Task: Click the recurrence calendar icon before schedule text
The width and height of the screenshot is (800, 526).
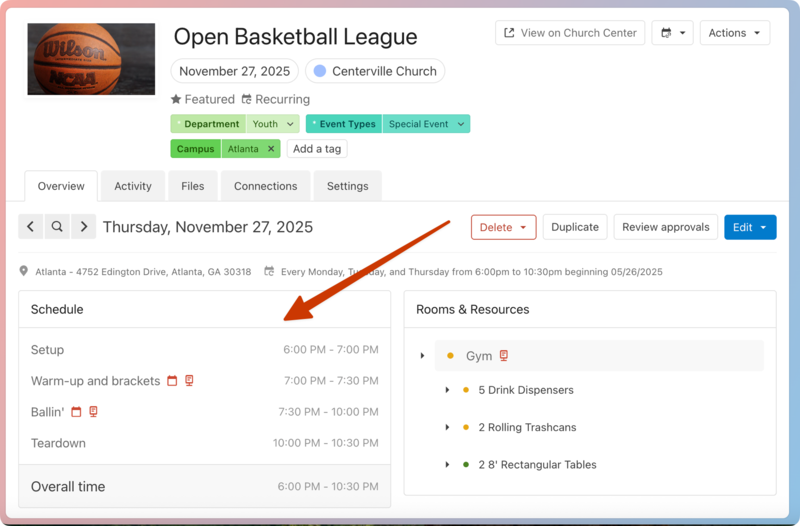Action: [269, 271]
